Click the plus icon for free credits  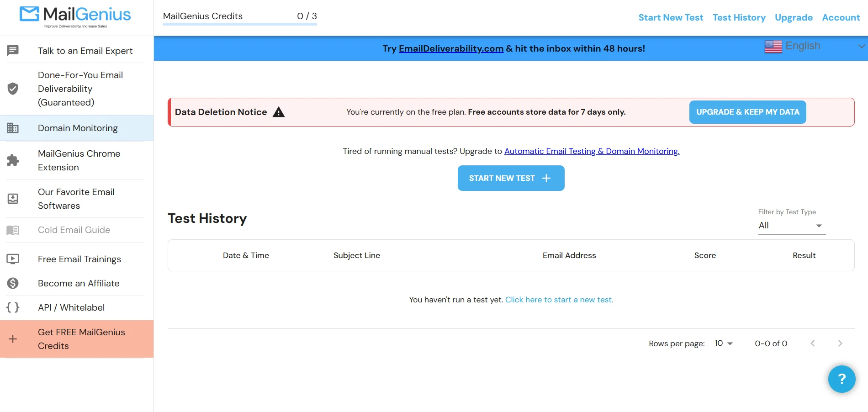click(x=13, y=339)
